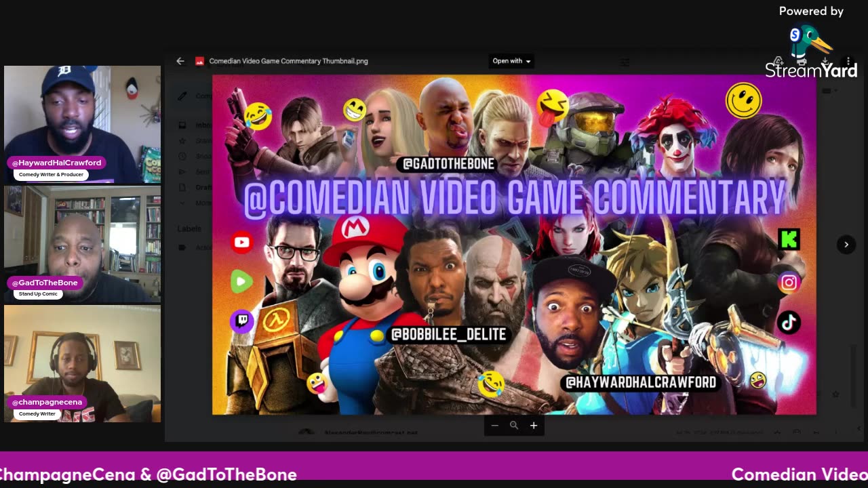
Task: Zoom in using the plus button
Action: point(534,426)
